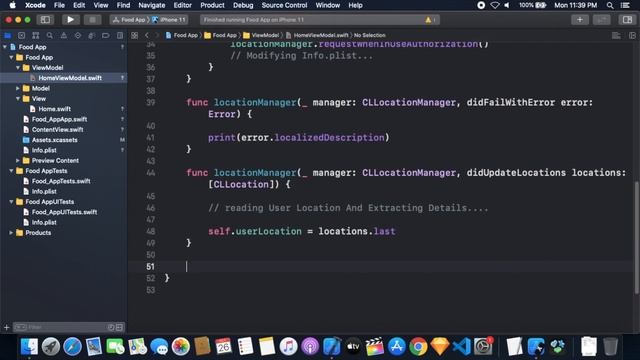Show the Symbol navigator
The width and height of the screenshot is (640, 360).
[x=36, y=36]
